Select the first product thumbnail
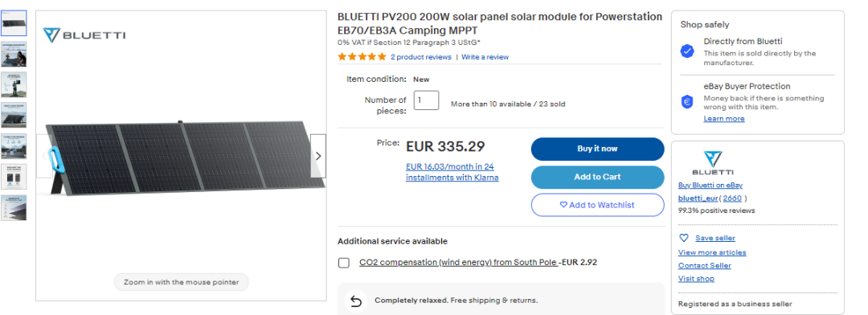The height and width of the screenshot is (315, 868). click(14, 22)
